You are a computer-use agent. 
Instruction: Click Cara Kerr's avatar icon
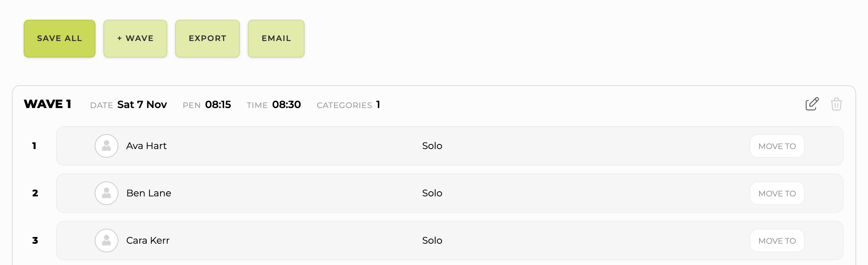pos(107,241)
